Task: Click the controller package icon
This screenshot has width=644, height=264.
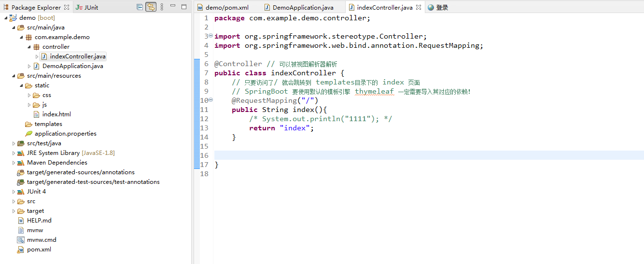Action: pos(36,47)
